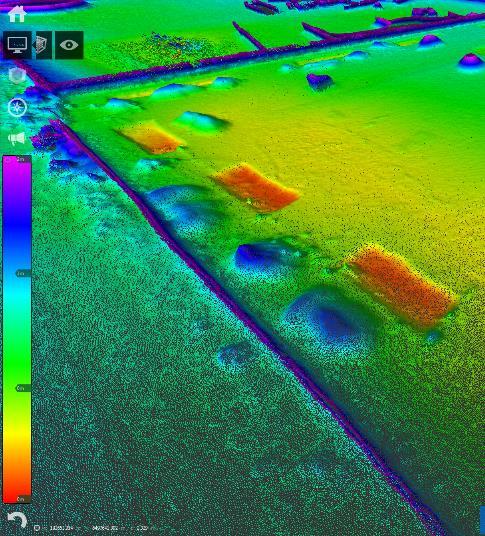Click the first coordinate value in status bar
Viewport: 485px width, 536px height.
(62, 528)
